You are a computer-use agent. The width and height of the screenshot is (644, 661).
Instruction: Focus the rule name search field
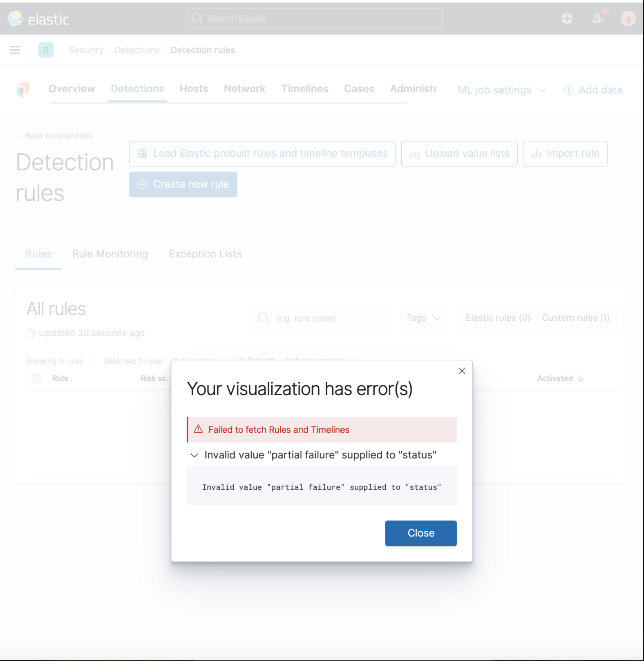[320, 318]
